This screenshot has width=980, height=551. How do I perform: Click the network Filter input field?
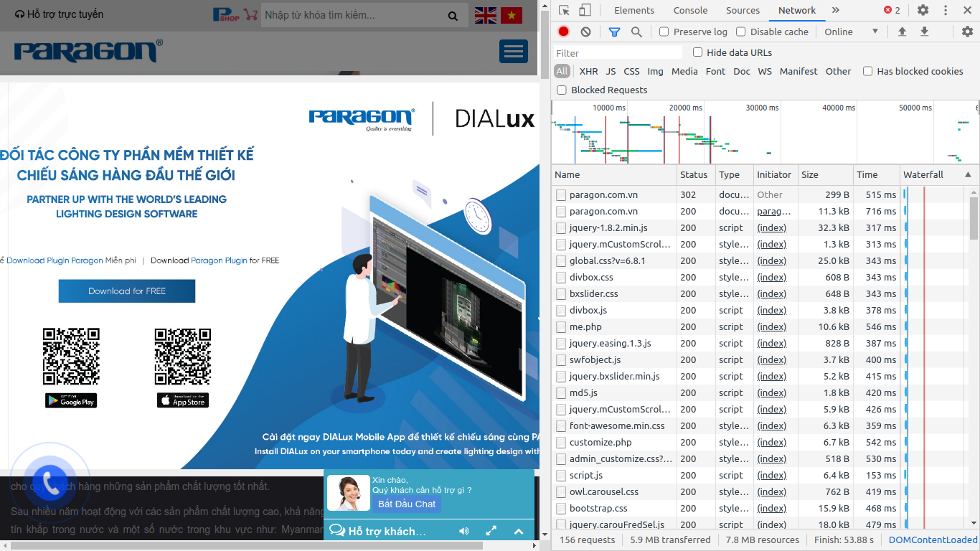618,53
